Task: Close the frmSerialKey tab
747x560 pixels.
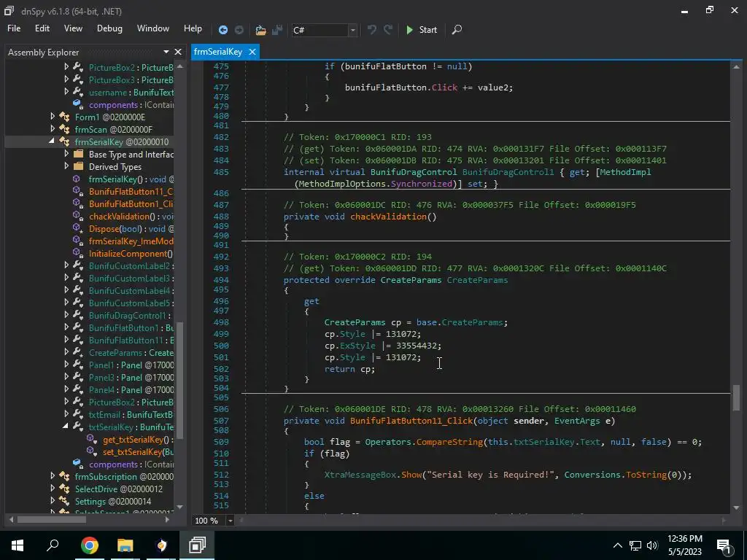Action: click(x=252, y=52)
